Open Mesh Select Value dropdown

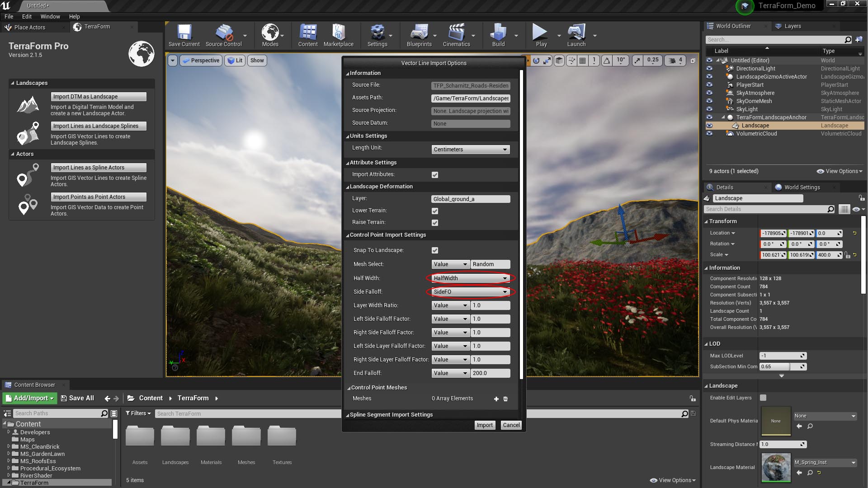pyautogui.click(x=451, y=264)
